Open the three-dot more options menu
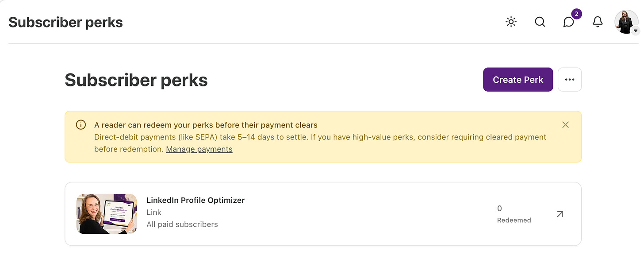 click(570, 80)
